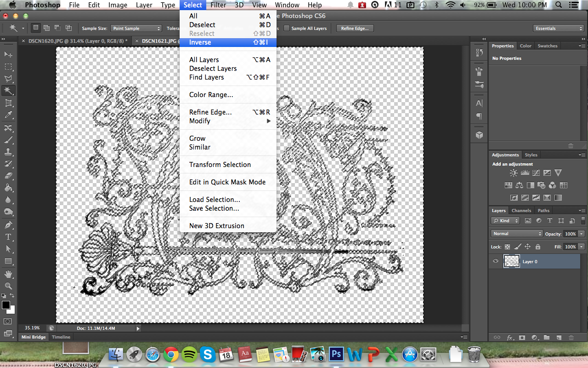Select the Eyedropper tool
The image size is (588, 368).
8,115
